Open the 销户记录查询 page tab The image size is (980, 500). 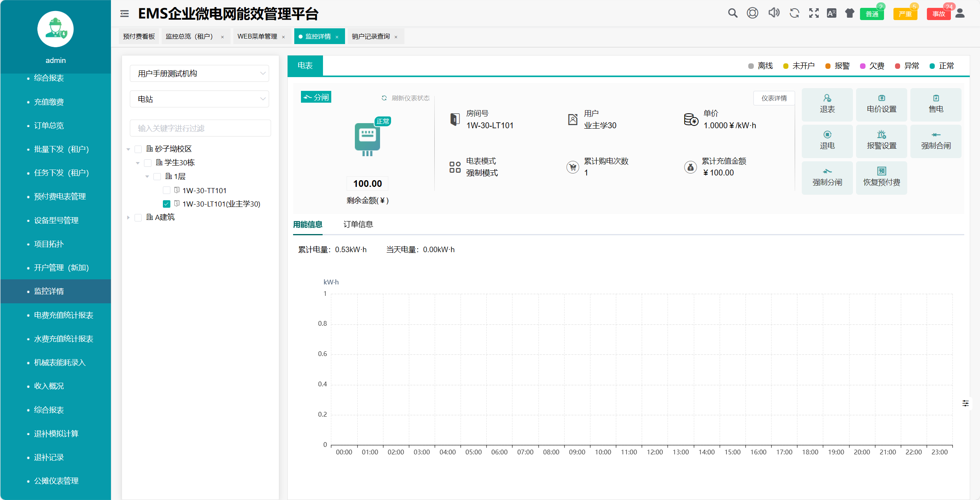(371, 37)
